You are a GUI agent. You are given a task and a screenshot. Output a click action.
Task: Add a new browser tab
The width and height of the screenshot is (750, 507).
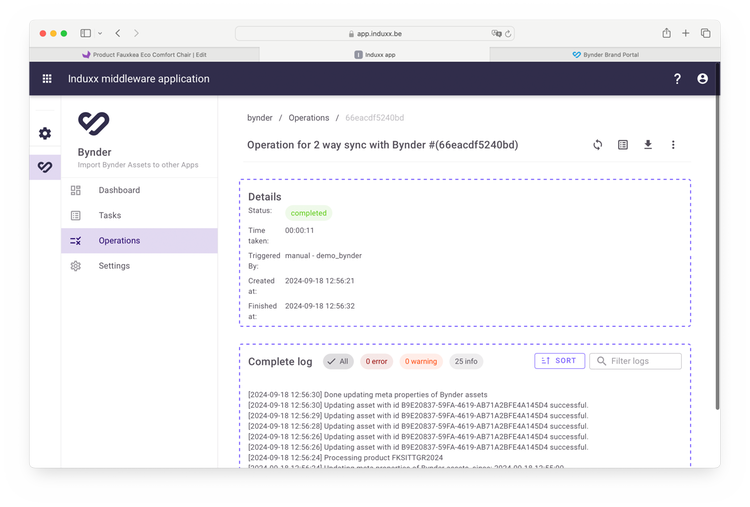[x=685, y=33]
